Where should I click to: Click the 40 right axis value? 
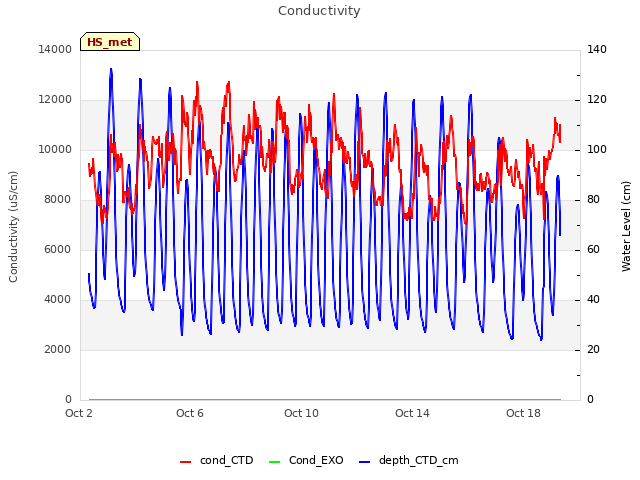[593, 300]
